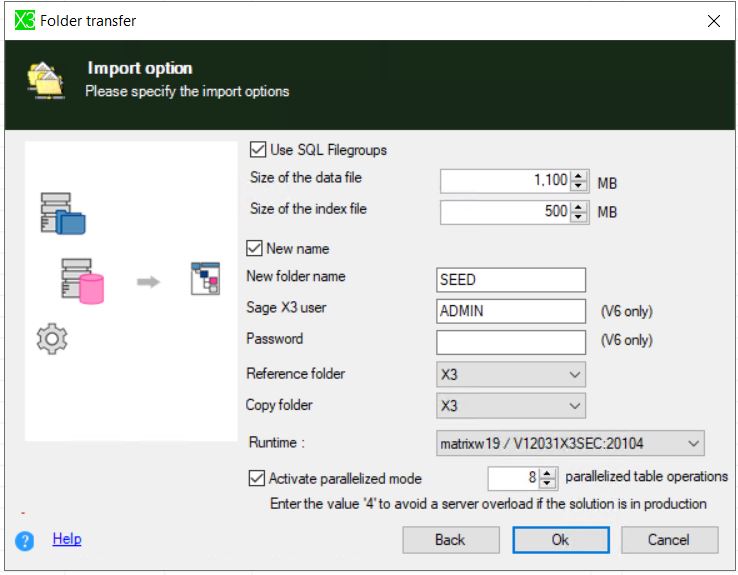
Task: Click the 'Please specify the import options' text
Action: click(x=187, y=91)
